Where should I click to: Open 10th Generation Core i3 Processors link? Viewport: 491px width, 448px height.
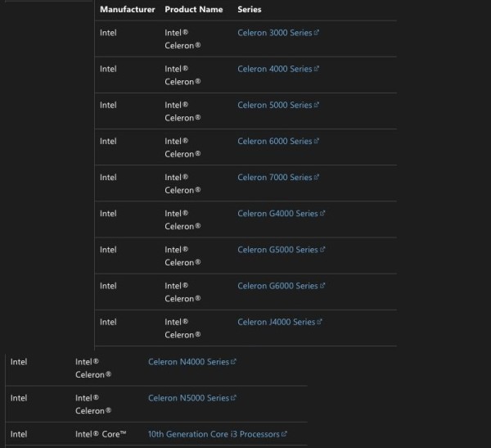(x=214, y=434)
